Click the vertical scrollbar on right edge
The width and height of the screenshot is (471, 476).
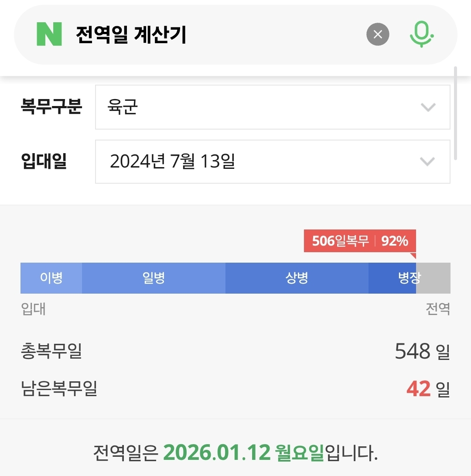[455, 113]
